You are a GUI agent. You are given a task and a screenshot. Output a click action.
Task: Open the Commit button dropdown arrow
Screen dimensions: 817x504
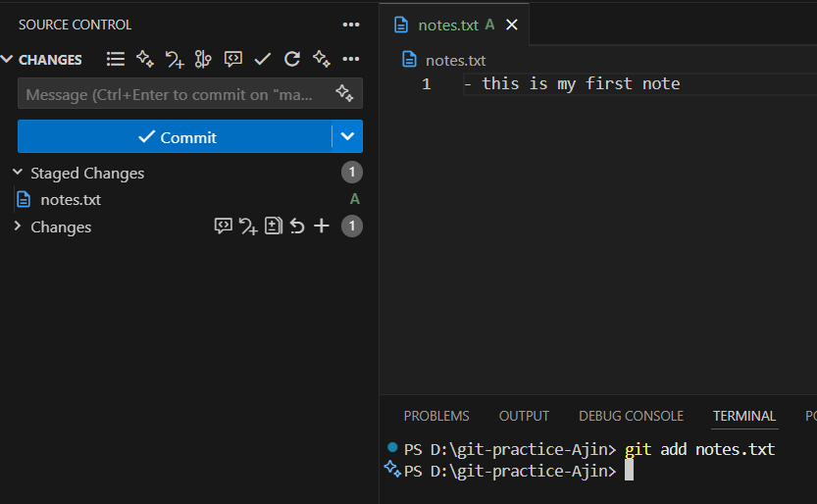point(347,137)
